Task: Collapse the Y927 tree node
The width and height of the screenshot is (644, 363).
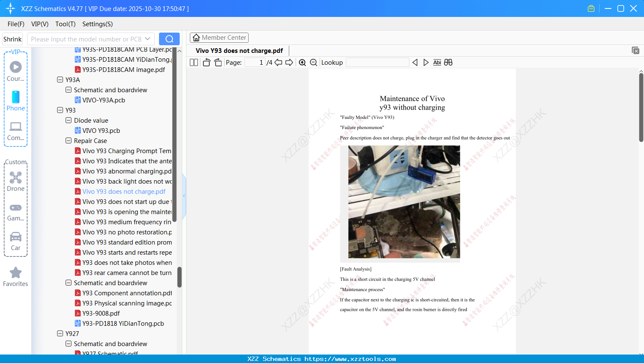Action: coord(60,333)
